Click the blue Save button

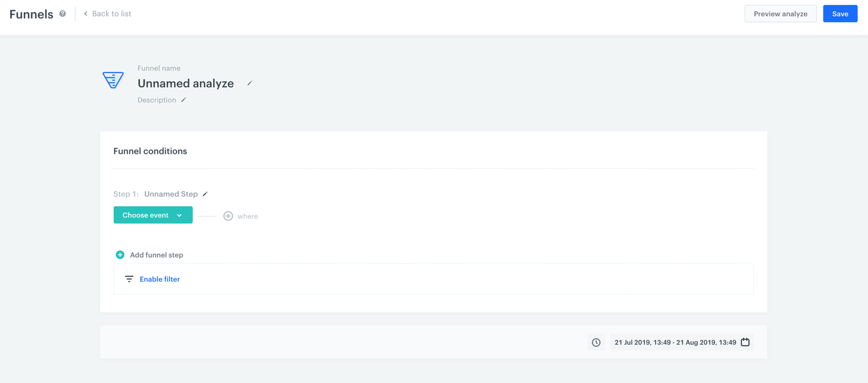[x=839, y=14]
